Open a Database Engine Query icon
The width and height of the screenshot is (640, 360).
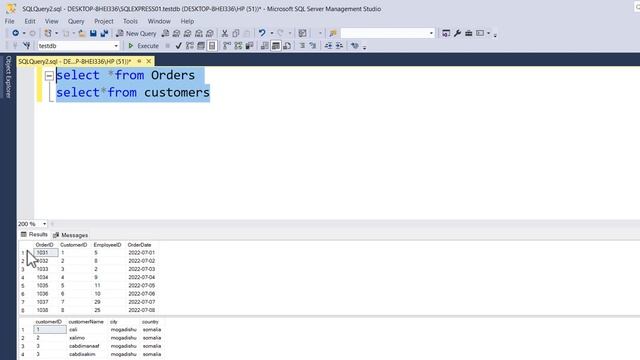[x=165, y=33]
